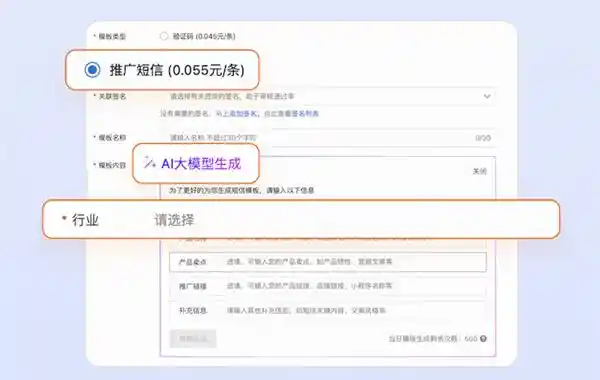Screen dimensions: 600x380
Task: Open the 添加签名 link
Action: coord(244,114)
